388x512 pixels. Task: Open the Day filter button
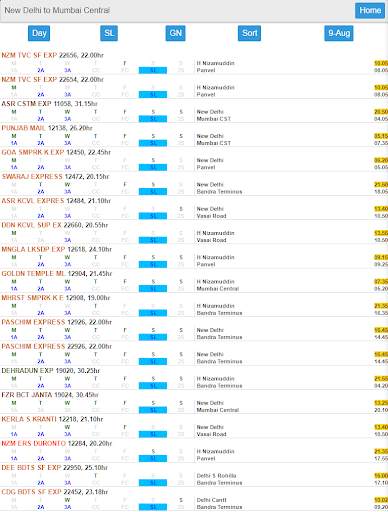(x=39, y=33)
